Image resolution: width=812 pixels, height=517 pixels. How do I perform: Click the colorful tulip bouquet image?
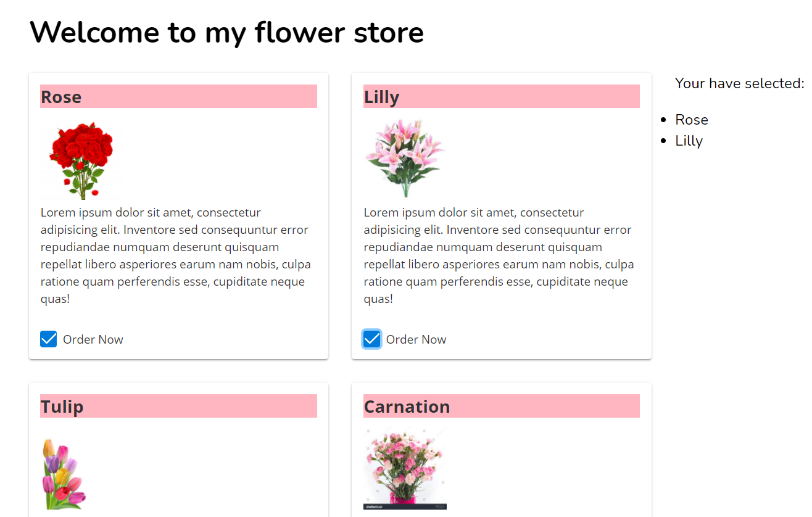(x=64, y=473)
